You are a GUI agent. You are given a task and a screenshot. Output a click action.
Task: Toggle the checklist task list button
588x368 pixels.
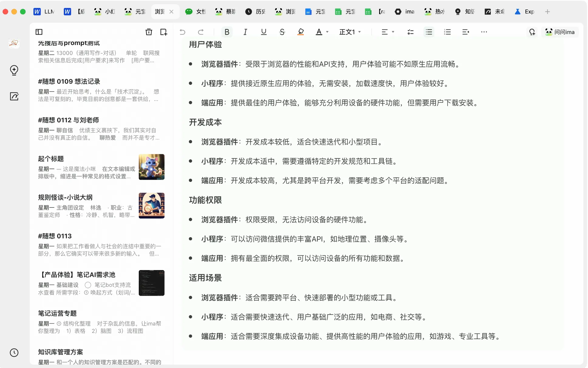click(410, 32)
